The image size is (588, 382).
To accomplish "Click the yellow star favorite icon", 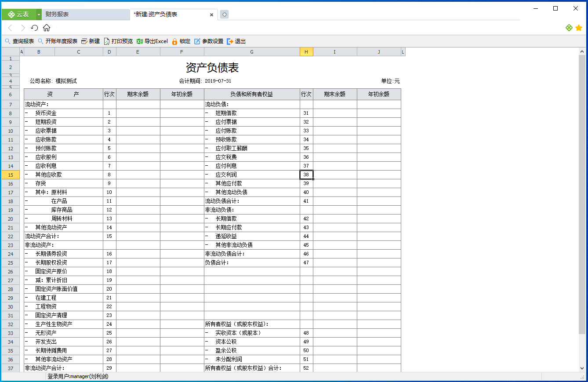I will pos(579,28).
